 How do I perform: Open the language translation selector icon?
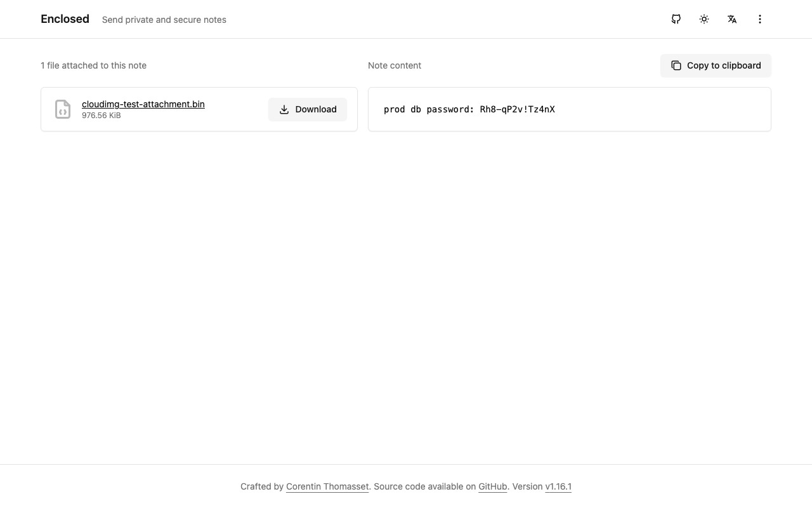pos(732,19)
